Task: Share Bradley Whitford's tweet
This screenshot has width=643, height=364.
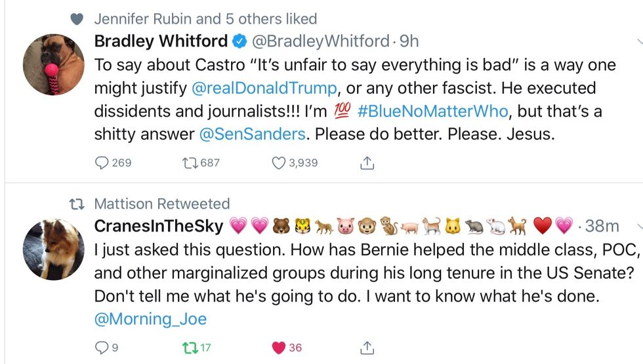Action: pos(367,163)
